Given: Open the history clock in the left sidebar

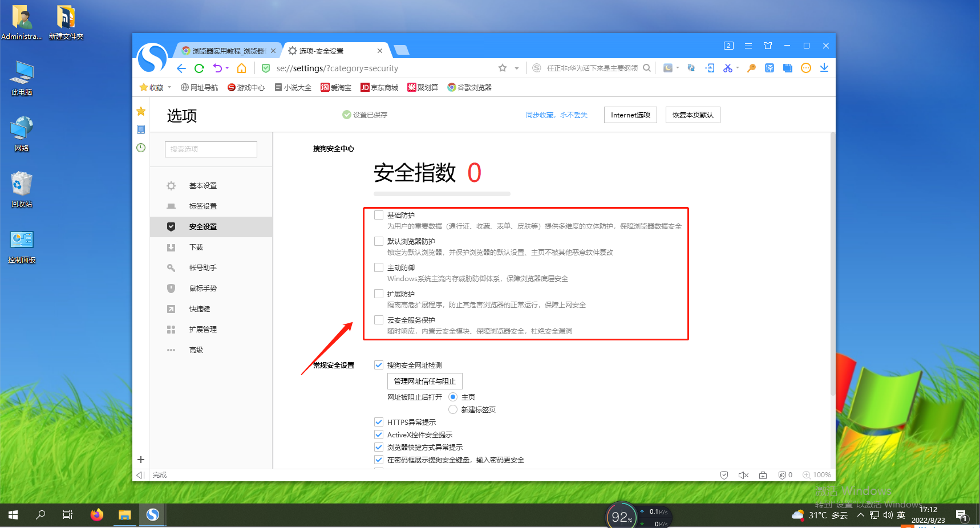Looking at the screenshot, I should (141, 148).
